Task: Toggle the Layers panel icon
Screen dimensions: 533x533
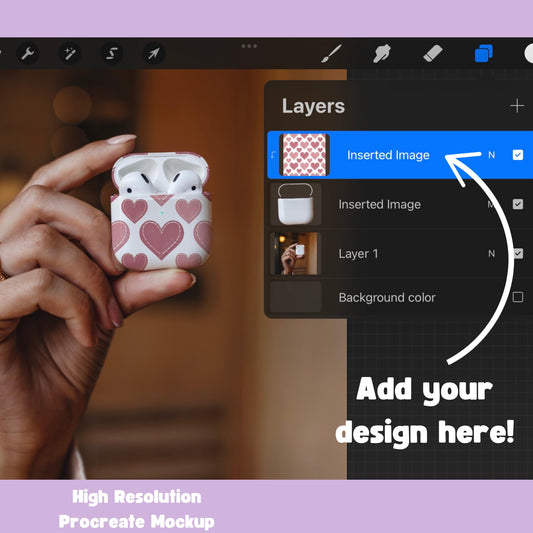Action: pos(483,53)
